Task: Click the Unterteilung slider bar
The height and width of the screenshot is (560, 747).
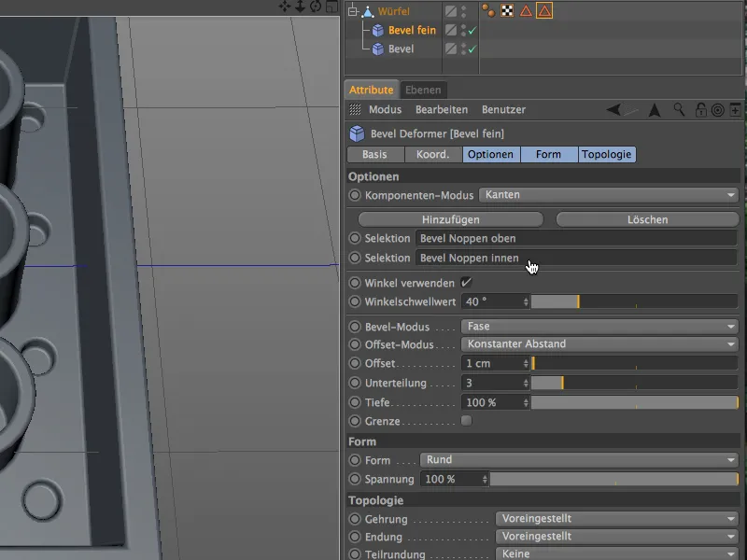Action: pyautogui.click(x=634, y=383)
